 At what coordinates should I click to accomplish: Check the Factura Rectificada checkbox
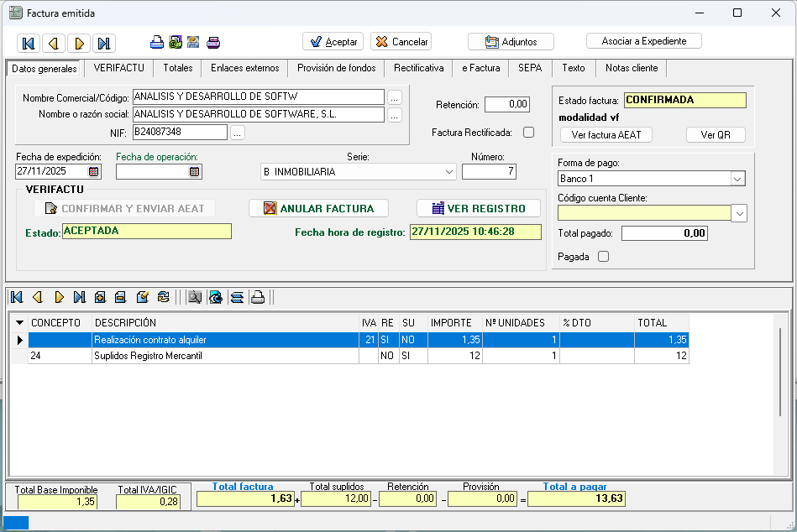coord(528,132)
